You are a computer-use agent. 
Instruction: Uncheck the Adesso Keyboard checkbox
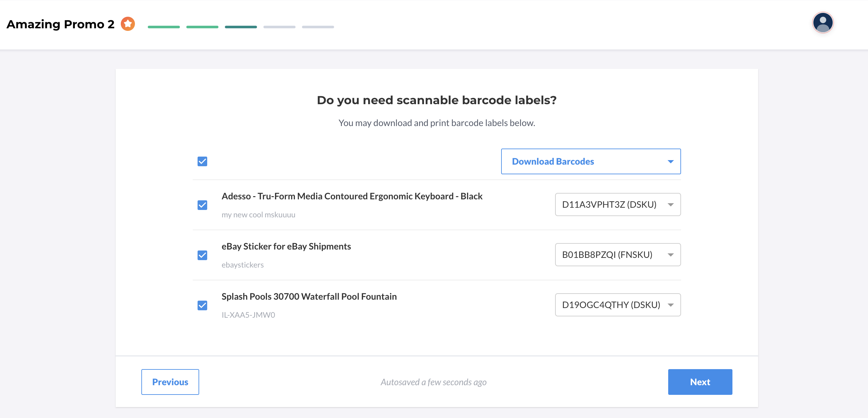[202, 205]
